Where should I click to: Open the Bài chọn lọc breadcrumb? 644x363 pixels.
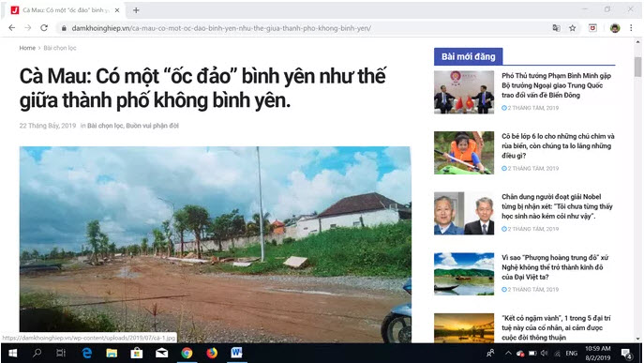pos(60,48)
